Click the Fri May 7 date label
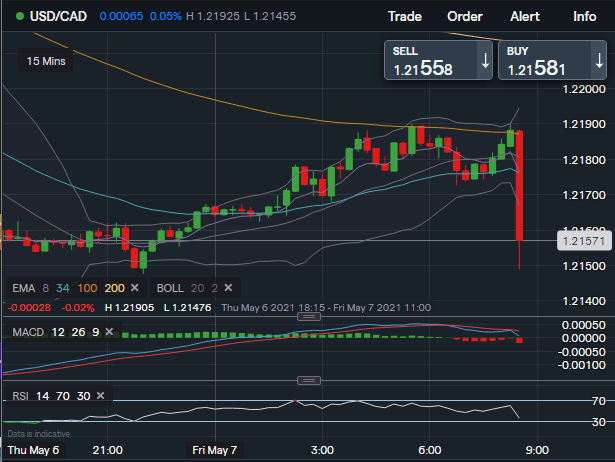The width and height of the screenshot is (615, 462). click(x=215, y=450)
